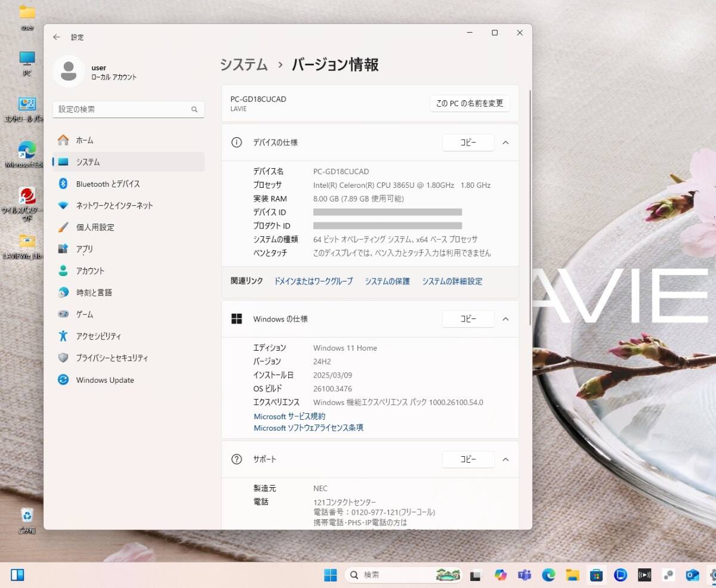Open the black broadcast-icon app in the taskbar

644,575
